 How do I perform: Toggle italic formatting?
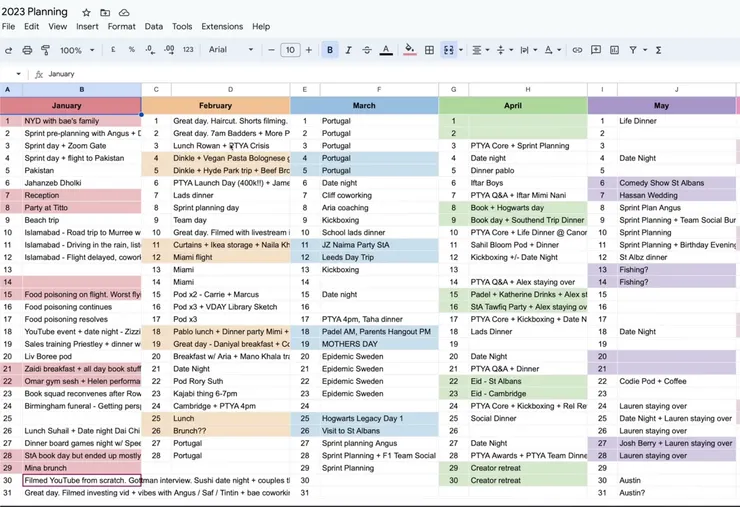tap(348, 50)
